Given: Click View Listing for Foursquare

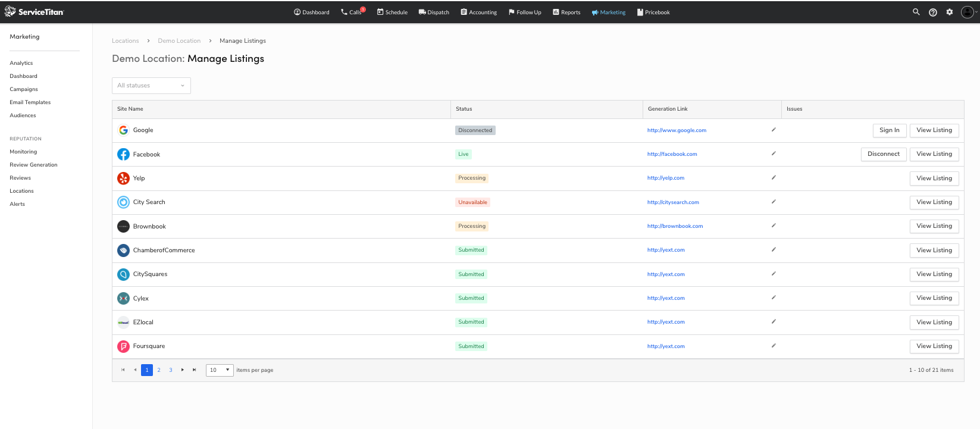Looking at the screenshot, I should [934, 346].
